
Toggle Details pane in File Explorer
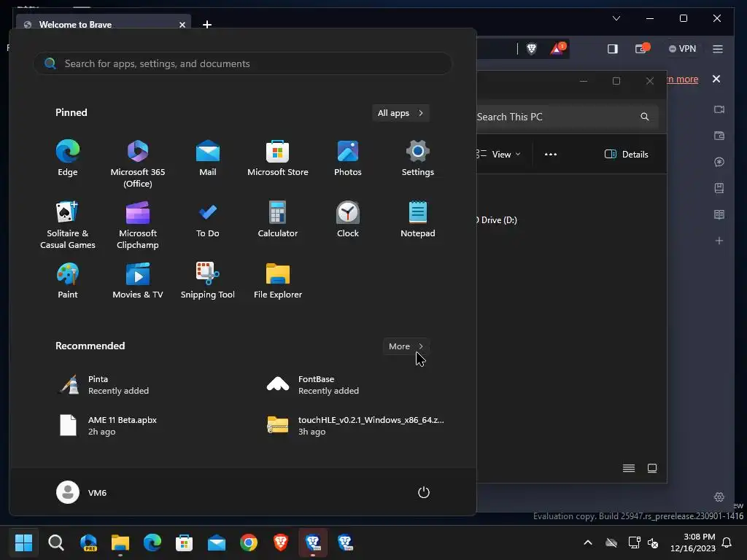(x=626, y=155)
